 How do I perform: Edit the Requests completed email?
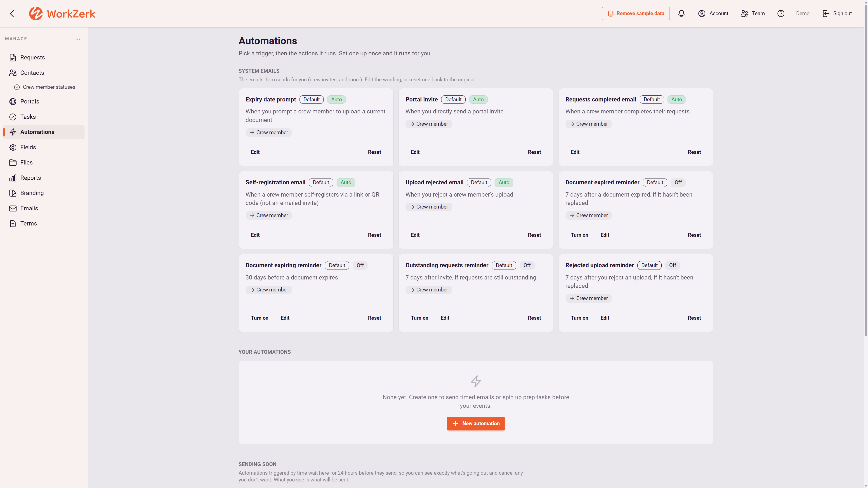575,152
